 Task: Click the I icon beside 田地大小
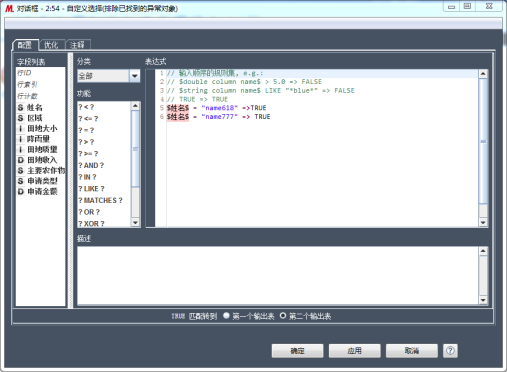[21, 129]
